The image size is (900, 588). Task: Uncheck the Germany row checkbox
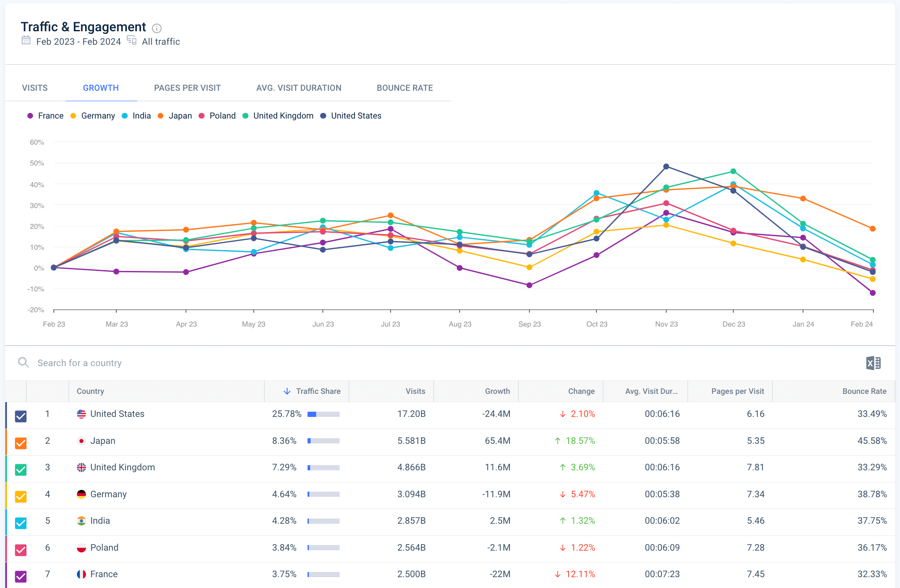(x=21, y=496)
